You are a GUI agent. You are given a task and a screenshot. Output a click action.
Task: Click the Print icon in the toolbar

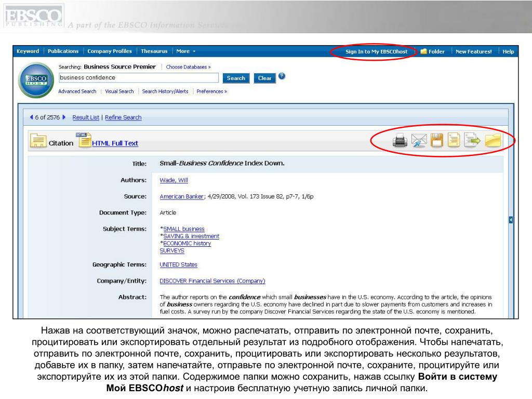coord(400,140)
